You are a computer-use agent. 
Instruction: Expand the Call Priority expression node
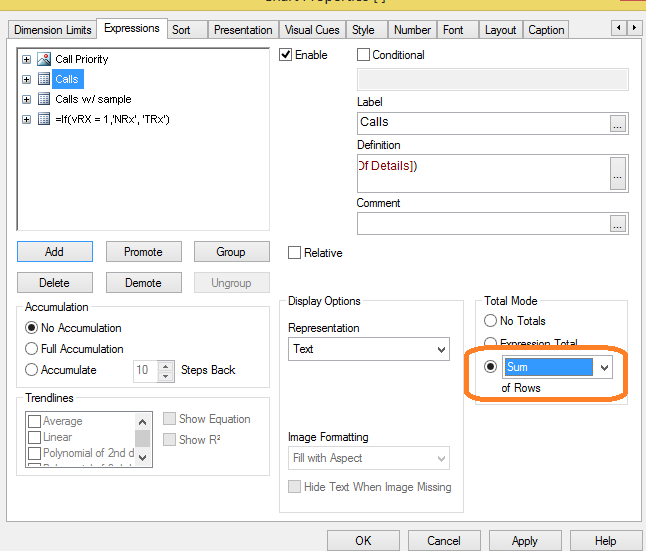26,59
